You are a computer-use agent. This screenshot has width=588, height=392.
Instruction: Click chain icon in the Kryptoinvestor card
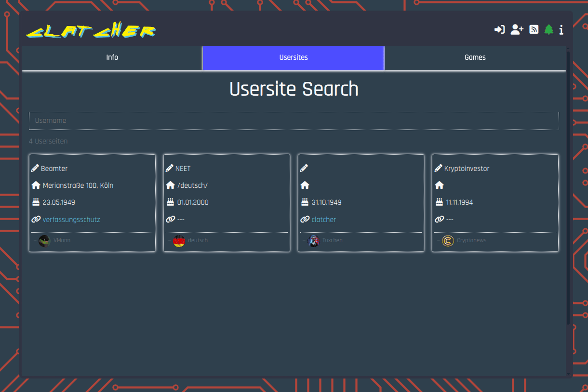[439, 219]
